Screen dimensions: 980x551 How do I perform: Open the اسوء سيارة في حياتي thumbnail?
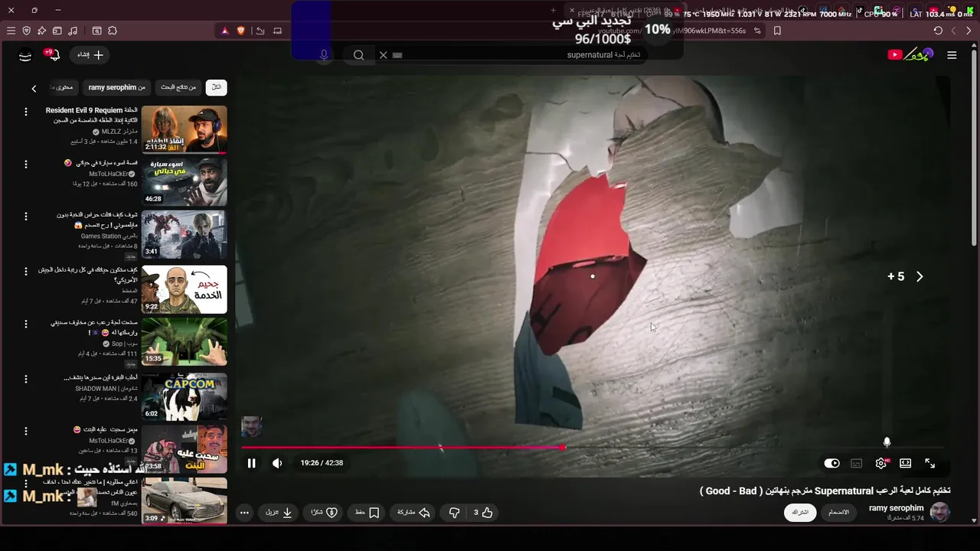point(185,182)
